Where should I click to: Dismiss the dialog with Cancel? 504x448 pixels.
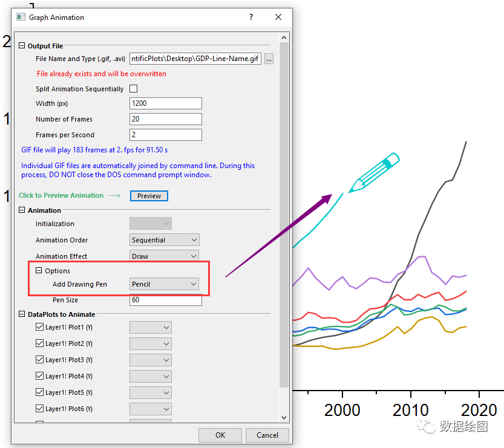(x=267, y=435)
